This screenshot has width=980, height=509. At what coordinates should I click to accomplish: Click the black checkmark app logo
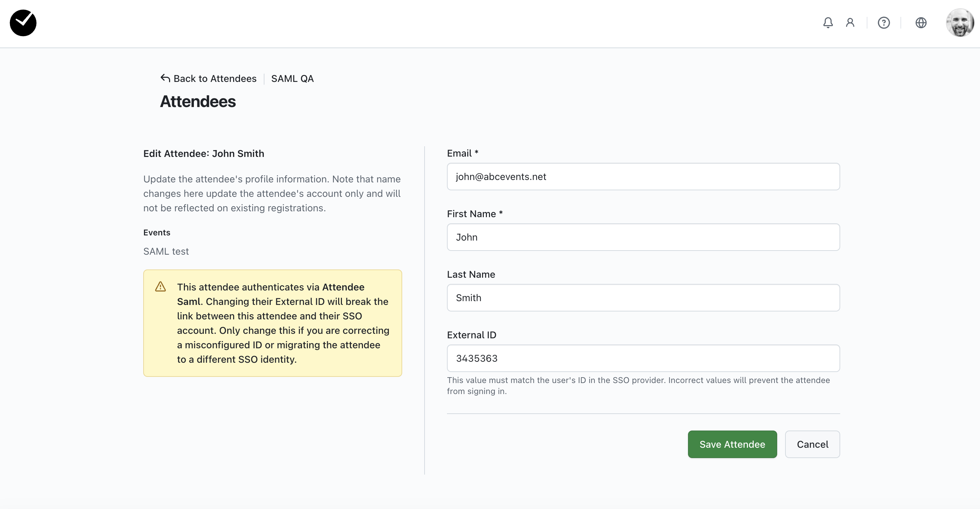(23, 23)
